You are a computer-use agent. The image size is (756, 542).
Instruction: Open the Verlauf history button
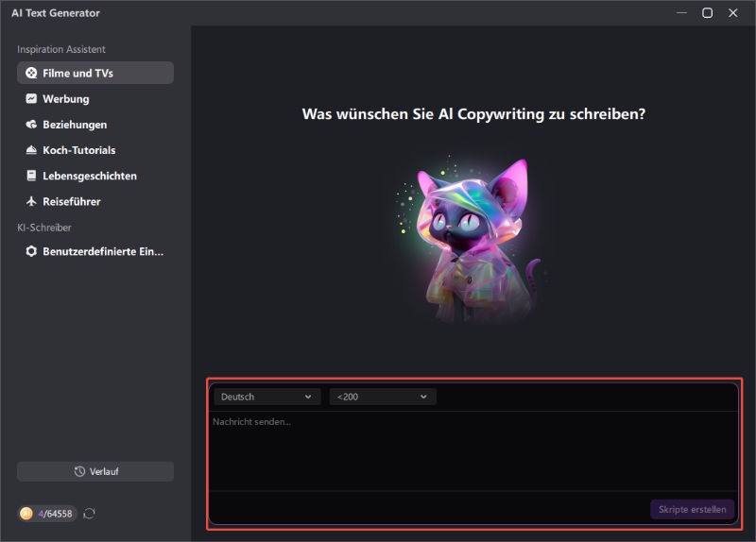pos(95,472)
